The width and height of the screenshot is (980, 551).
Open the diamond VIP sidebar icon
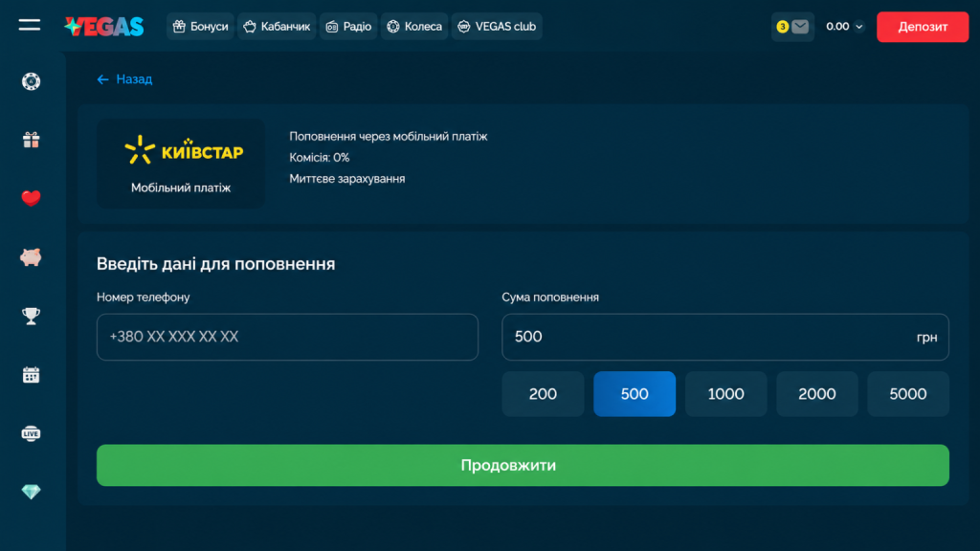tap(32, 492)
